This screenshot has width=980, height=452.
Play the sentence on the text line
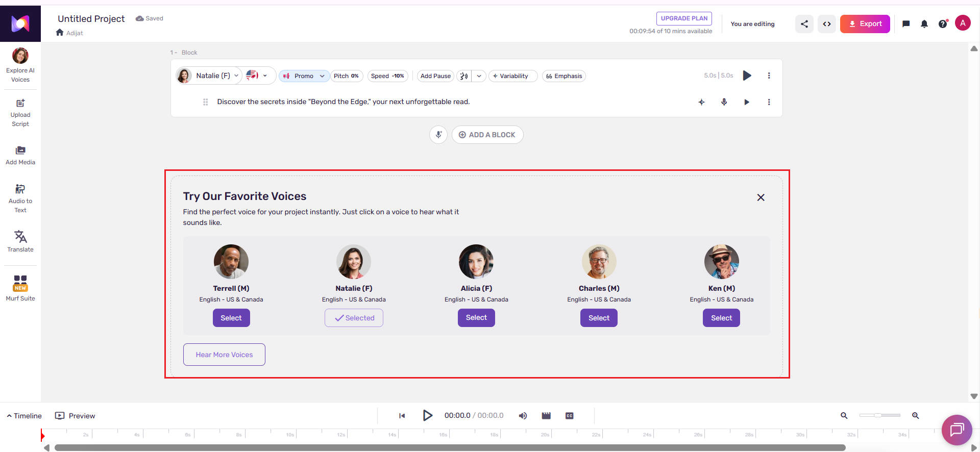[x=746, y=102]
